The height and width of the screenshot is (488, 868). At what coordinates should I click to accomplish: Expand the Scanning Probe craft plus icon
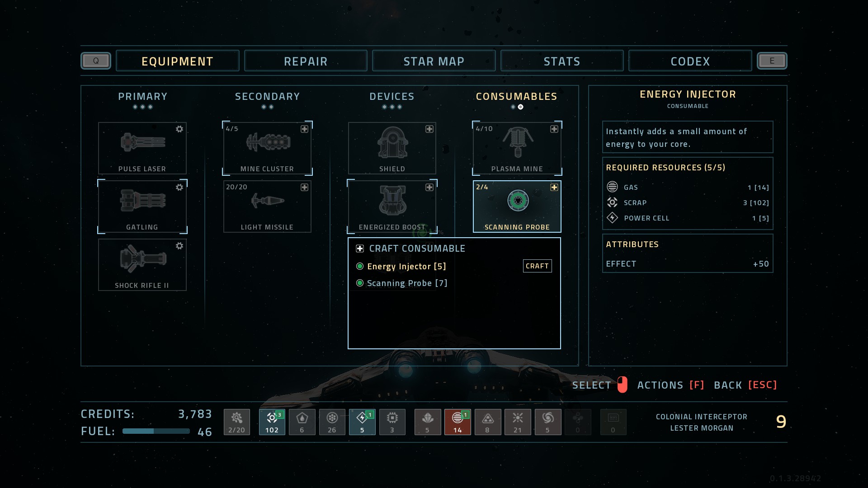click(x=554, y=188)
